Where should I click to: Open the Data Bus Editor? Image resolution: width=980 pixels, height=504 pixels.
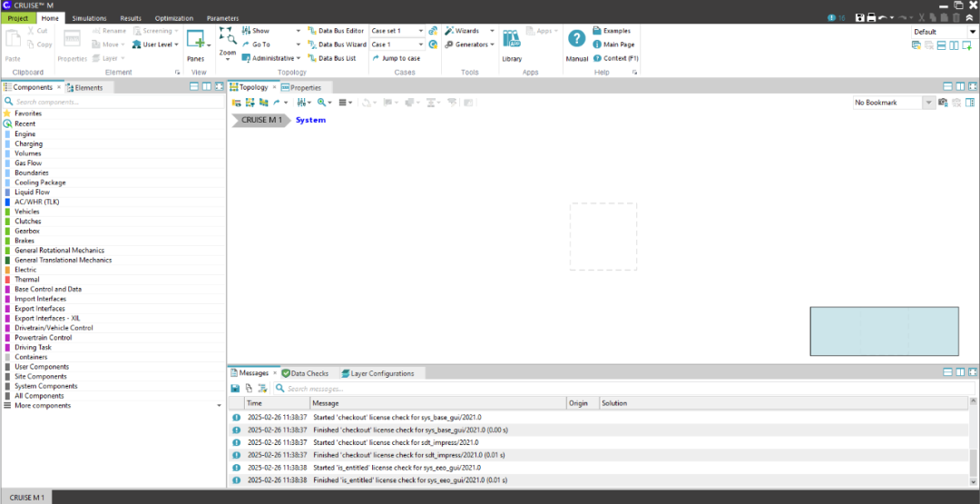pos(335,31)
